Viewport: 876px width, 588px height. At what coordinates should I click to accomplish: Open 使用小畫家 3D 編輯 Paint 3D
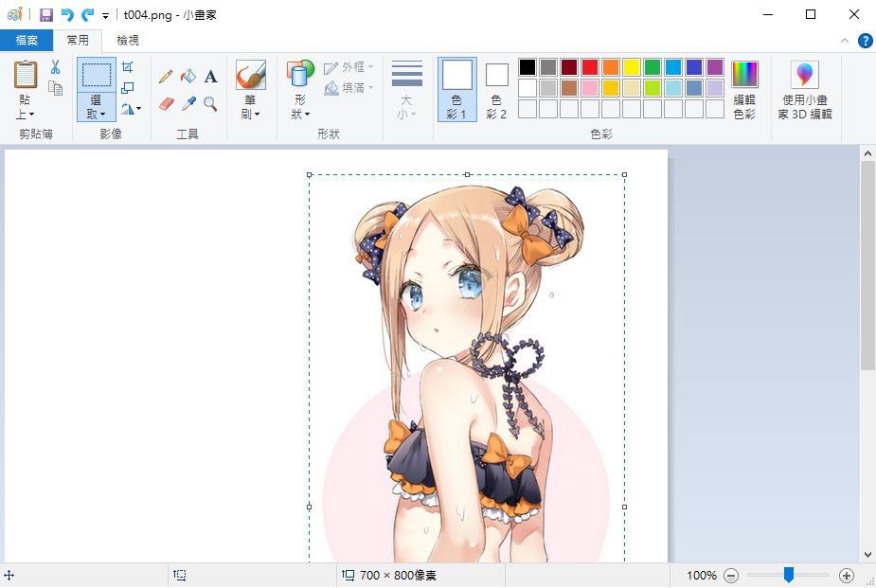(x=805, y=89)
